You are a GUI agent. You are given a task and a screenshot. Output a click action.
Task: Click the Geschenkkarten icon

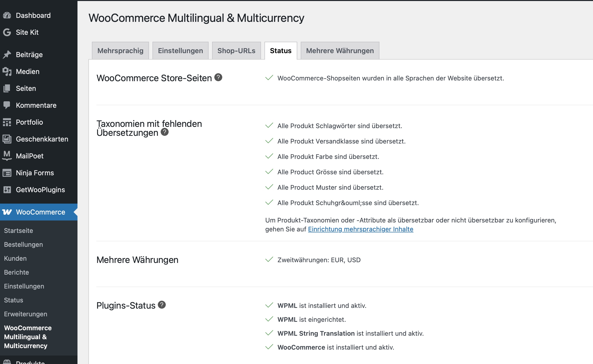pos(7,139)
